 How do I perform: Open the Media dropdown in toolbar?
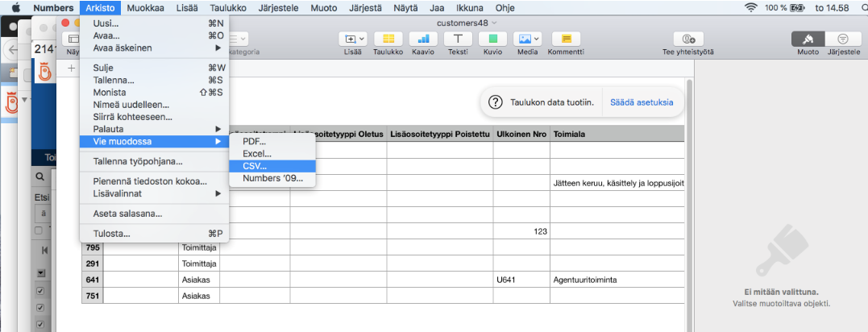[x=528, y=39]
